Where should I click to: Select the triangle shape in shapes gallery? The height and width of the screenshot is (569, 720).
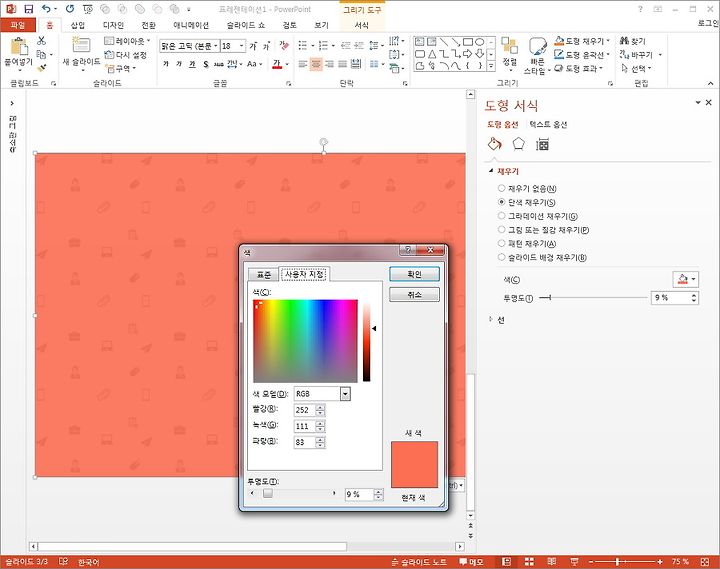432,54
